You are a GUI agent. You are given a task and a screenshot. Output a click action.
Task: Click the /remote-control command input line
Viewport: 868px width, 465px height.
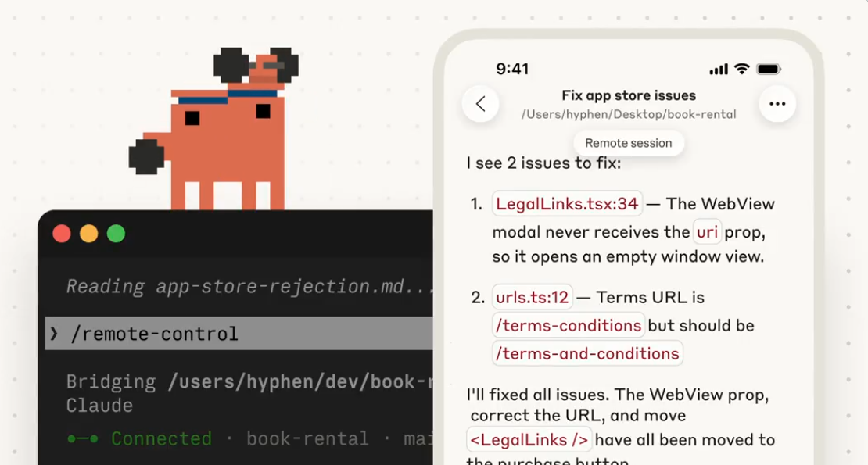(x=239, y=334)
